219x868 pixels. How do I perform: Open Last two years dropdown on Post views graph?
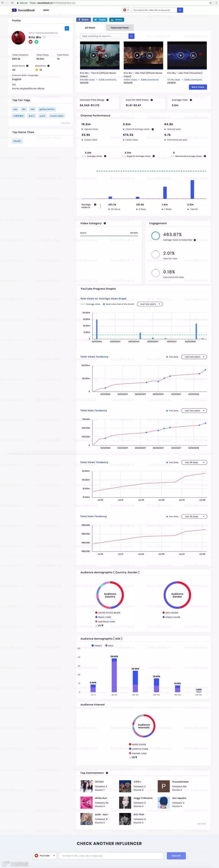click(150, 304)
